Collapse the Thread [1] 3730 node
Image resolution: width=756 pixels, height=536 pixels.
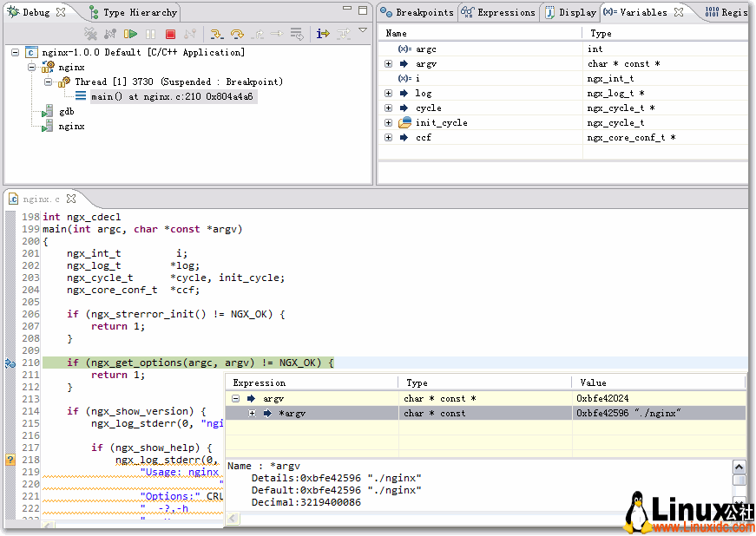point(49,82)
